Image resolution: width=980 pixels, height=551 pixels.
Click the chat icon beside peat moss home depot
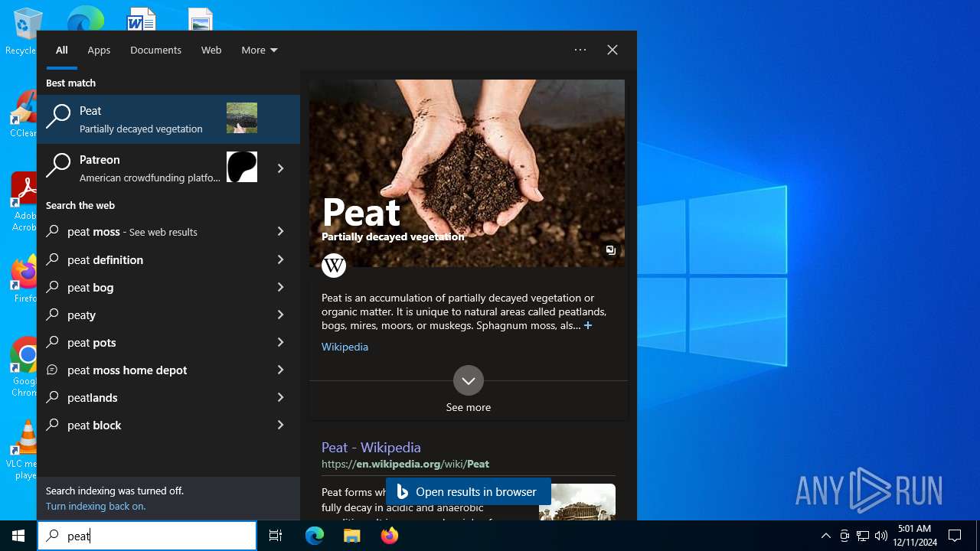52,370
